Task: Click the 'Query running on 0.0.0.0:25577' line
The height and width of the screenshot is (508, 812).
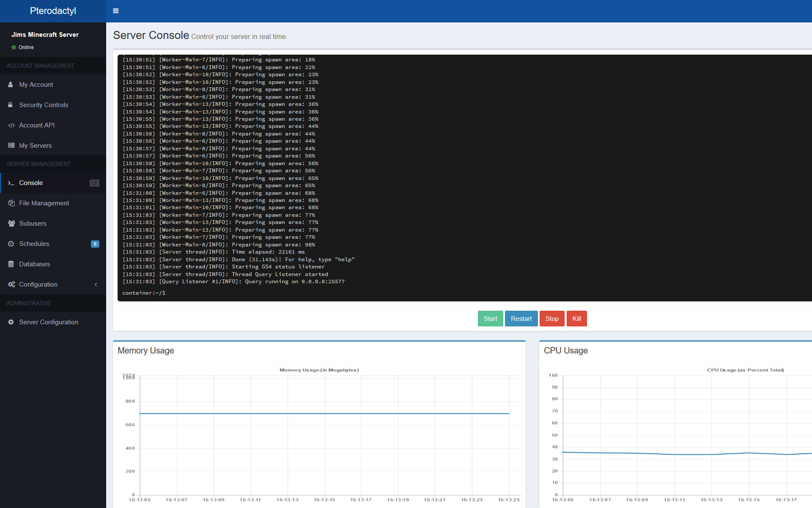Action: (x=233, y=282)
